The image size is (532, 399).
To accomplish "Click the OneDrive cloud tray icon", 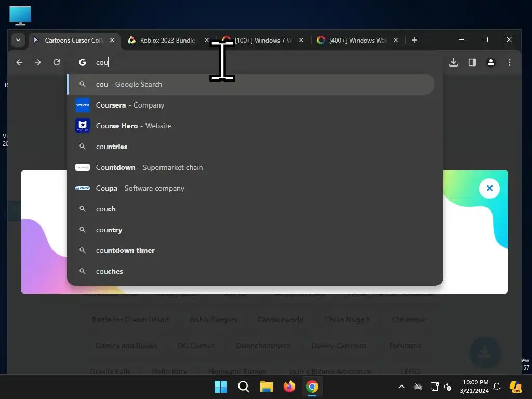I will (x=418, y=387).
